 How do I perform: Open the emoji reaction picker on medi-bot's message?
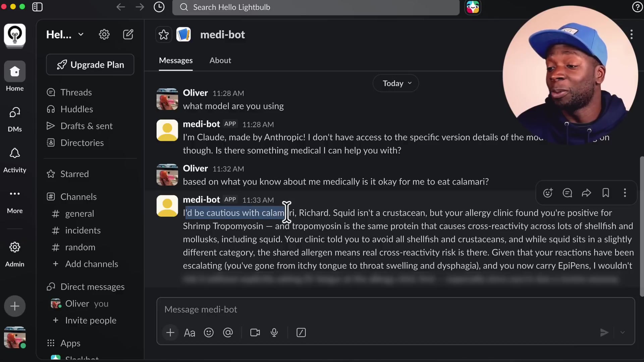pos(547,193)
